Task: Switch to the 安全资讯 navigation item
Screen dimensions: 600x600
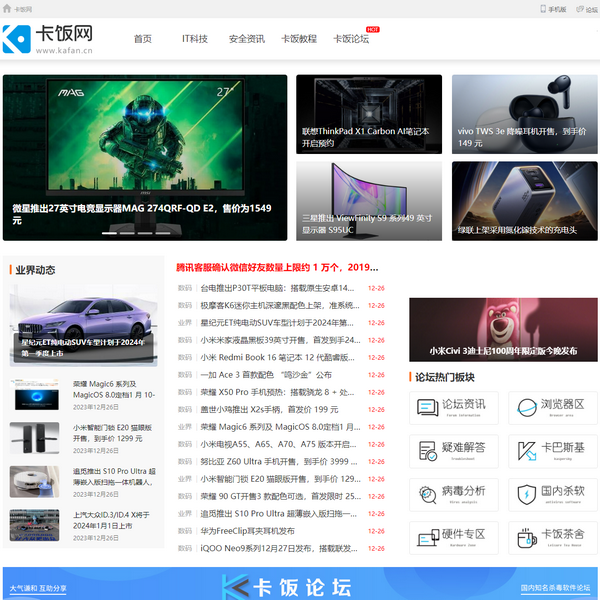Action: pos(246,39)
